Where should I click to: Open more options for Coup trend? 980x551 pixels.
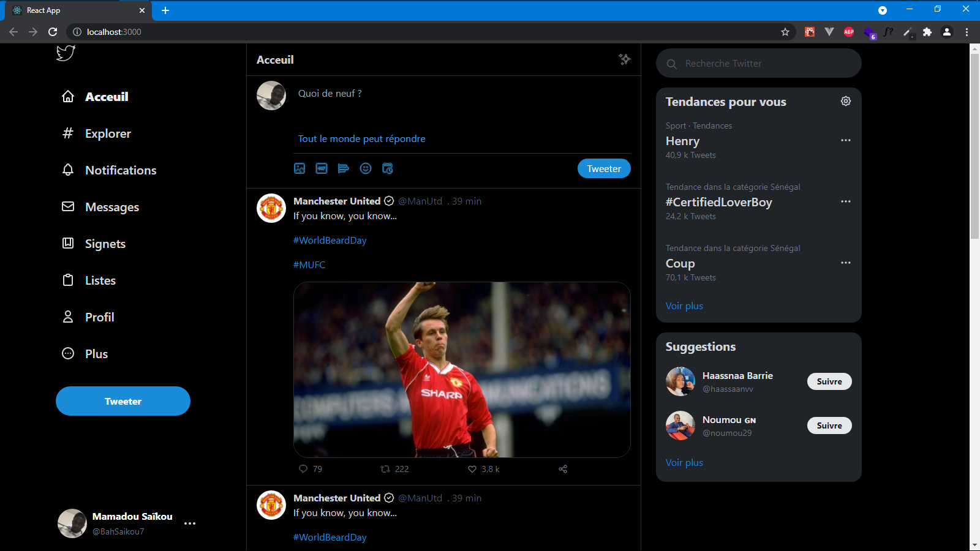[x=846, y=263]
